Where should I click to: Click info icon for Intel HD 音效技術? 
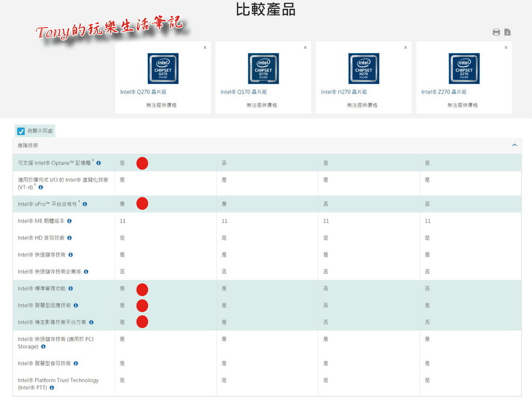click(x=69, y=238)
